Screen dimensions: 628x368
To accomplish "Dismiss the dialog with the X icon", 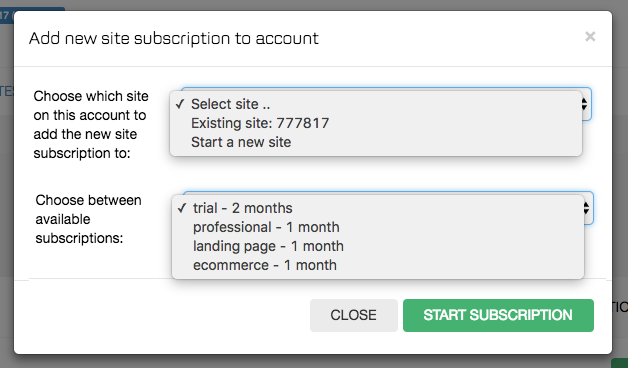I will pos(590,37).
